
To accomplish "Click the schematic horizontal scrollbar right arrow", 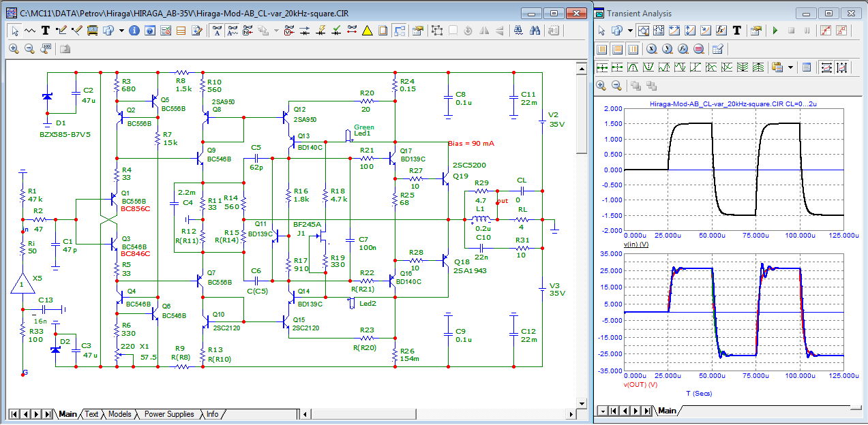I will coord(569,414).
